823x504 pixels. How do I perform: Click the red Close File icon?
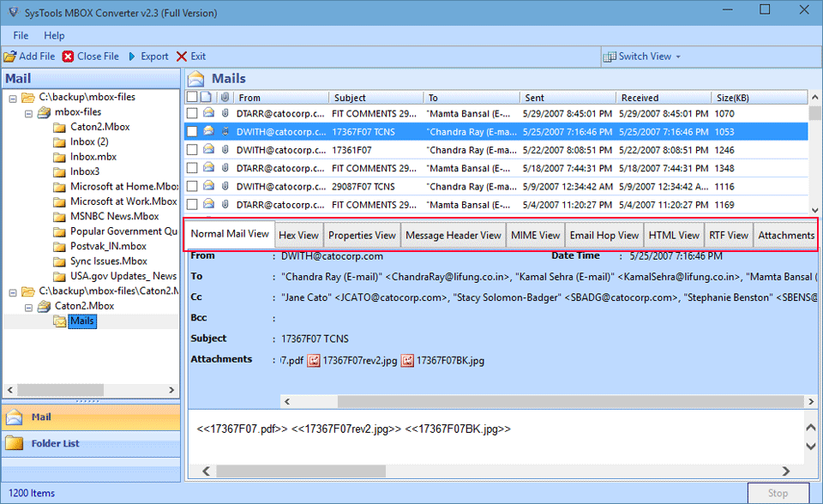tap(68, 57)
